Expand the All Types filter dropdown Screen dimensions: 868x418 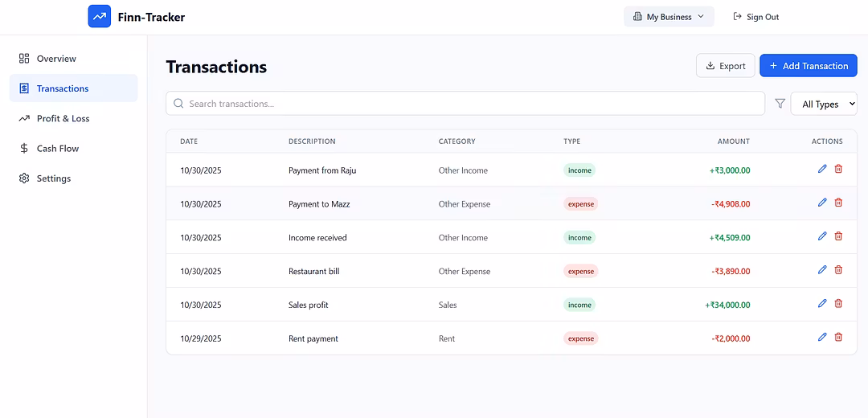tap(824, 104)
